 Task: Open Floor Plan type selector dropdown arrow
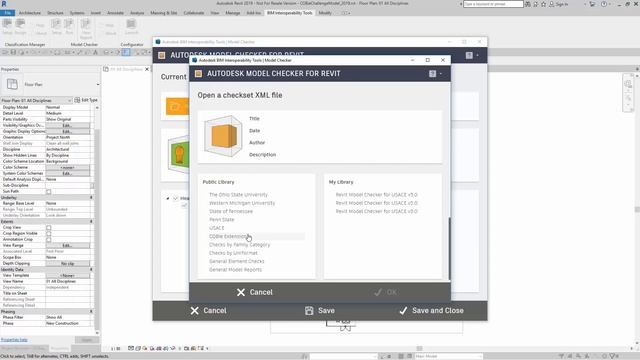pyautogui.click(x=98, y=84)
